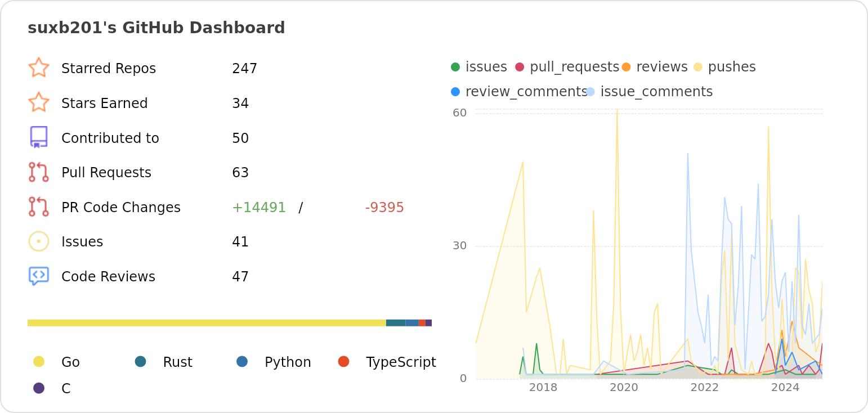Viewport: 868px width, 413px height.
Task: Click the TypeScript language orange dot
Action: click(x=344, y=361)
